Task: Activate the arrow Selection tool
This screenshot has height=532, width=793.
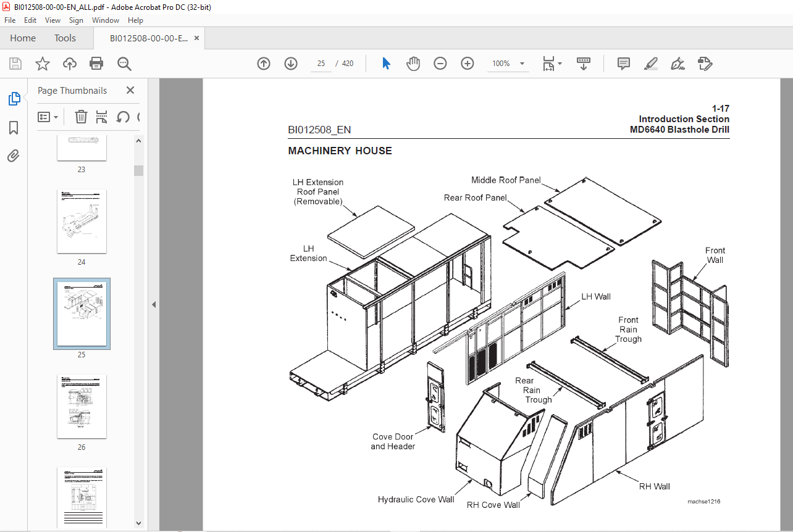Action: pos(387,64)
